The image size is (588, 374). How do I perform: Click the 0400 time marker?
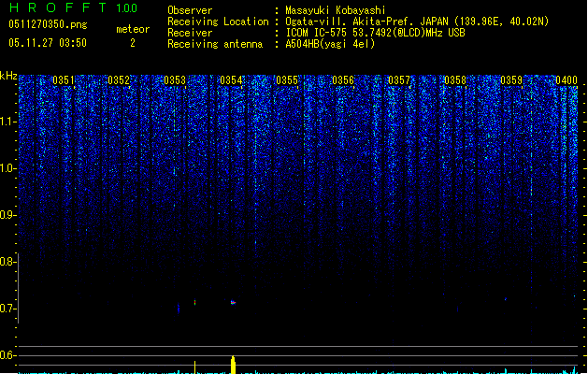(x=566, y=80)
